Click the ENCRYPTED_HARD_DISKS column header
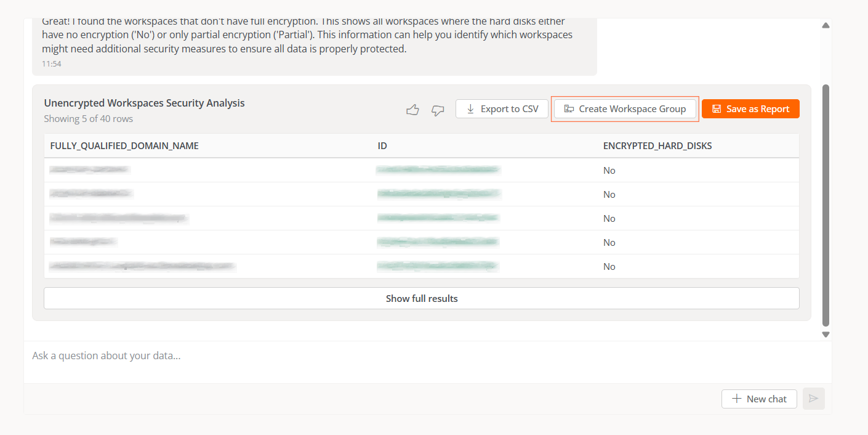The width and height of the screenshot is (868, 435). point(657,146)
